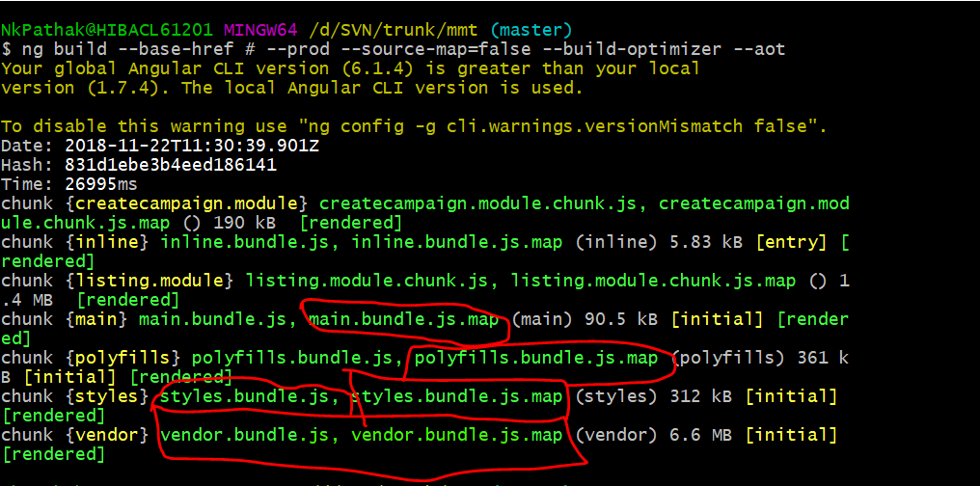Click the listing.module.chunk.js.map file name
980x486 pixels.
[x=654, y=282]
